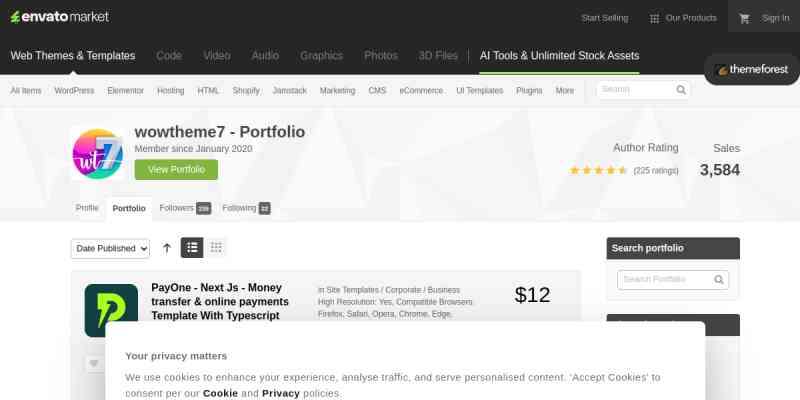Click the Sign In link
The image size is (800, 400).
(x=776, y=18)
